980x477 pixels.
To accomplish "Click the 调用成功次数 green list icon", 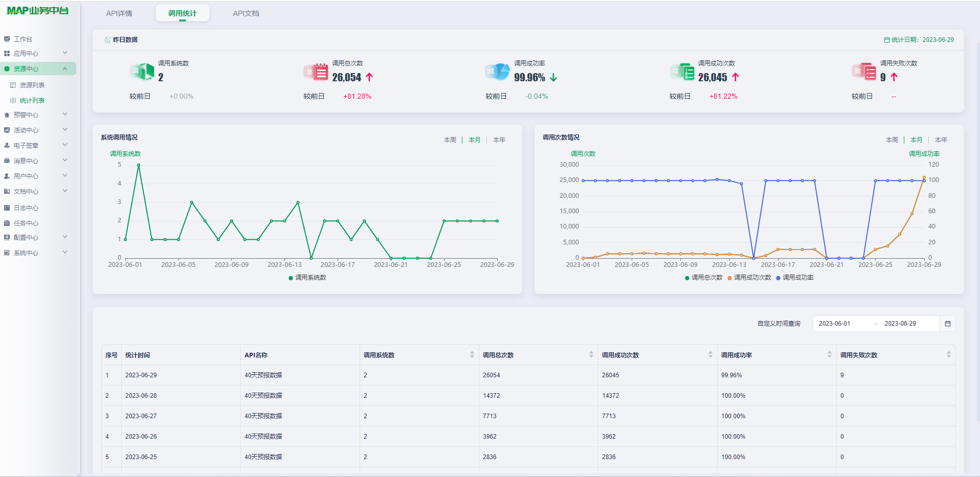I will 682,71.
